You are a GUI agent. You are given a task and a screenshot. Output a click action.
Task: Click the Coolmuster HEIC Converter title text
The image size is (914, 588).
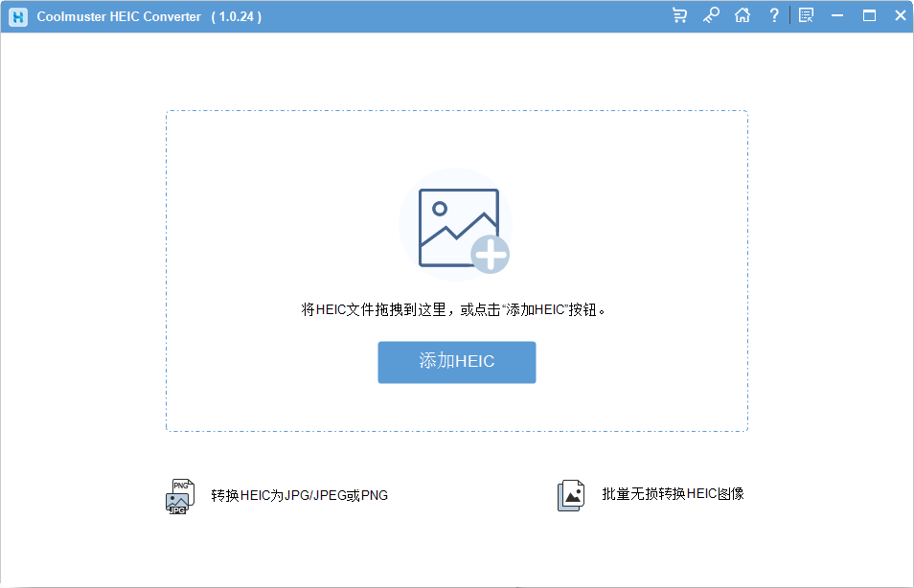115,16
